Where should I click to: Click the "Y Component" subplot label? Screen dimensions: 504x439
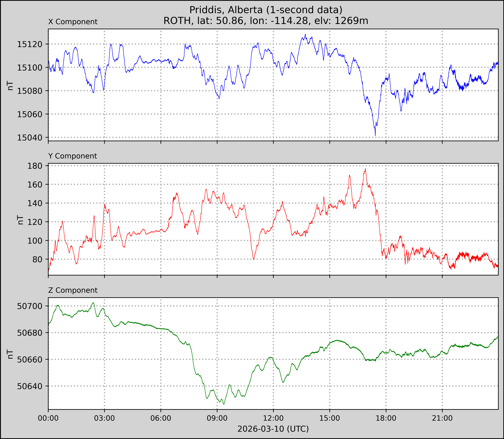point(73,156)
